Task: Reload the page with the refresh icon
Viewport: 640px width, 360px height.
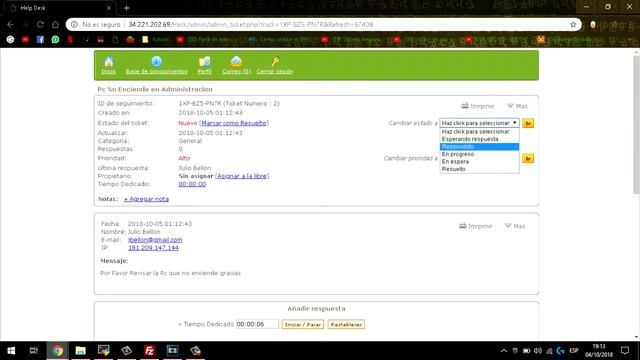Action: click(40, 24)
